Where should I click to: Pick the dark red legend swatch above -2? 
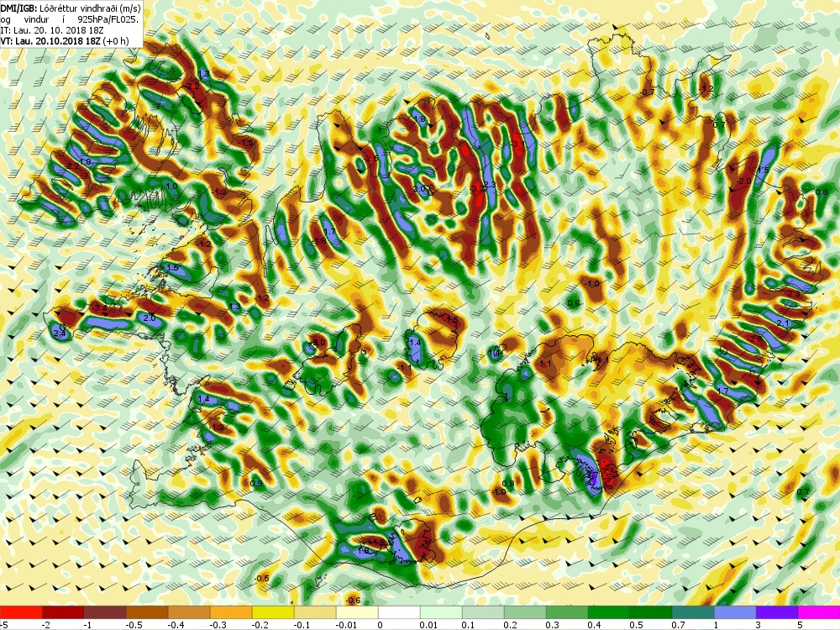(63, 612)
